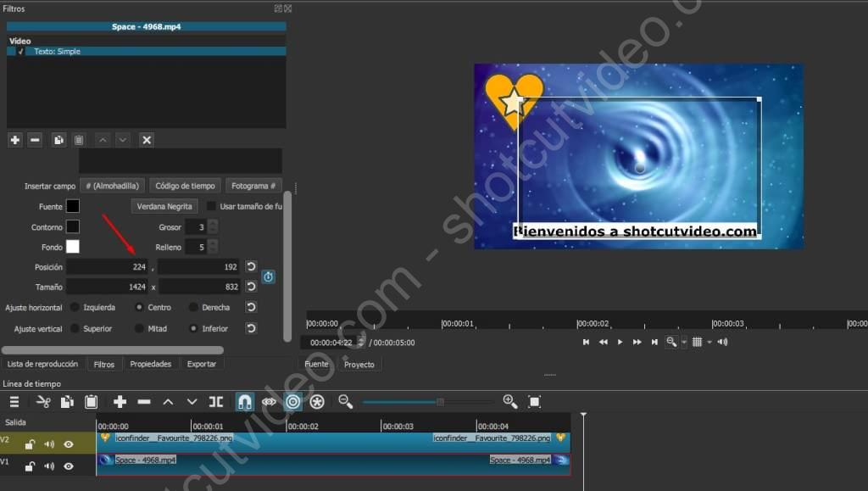Click the 'Código de tiempo' button

pos(185,186)
